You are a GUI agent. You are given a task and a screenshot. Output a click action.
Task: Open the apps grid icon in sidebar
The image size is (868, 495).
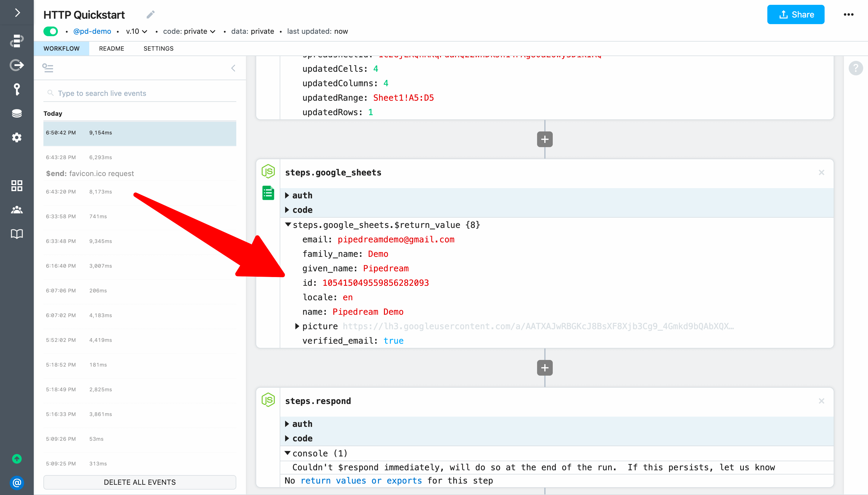pyautogui.click(x=17, y=186)
